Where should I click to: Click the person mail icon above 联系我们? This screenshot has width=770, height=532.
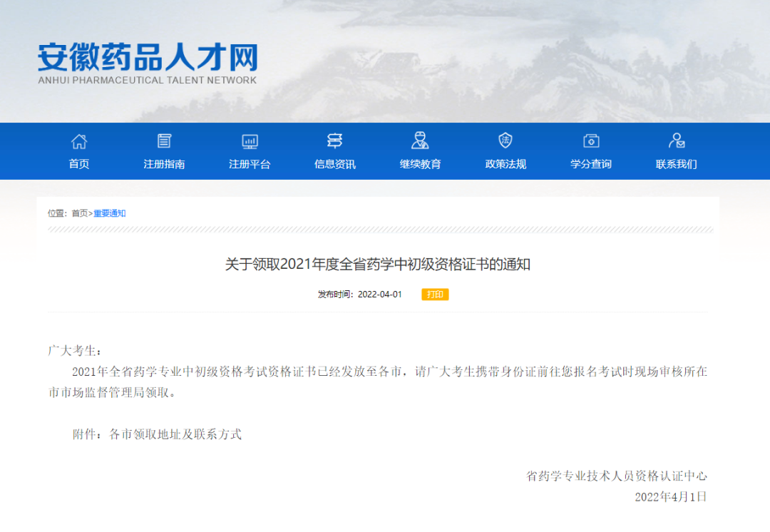[x=676, y=140]
